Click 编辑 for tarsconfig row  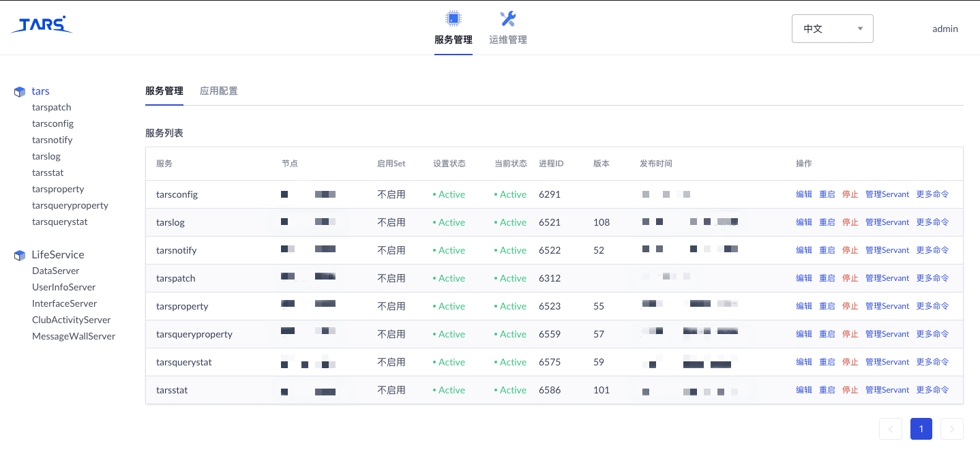(x=804, y=194)
